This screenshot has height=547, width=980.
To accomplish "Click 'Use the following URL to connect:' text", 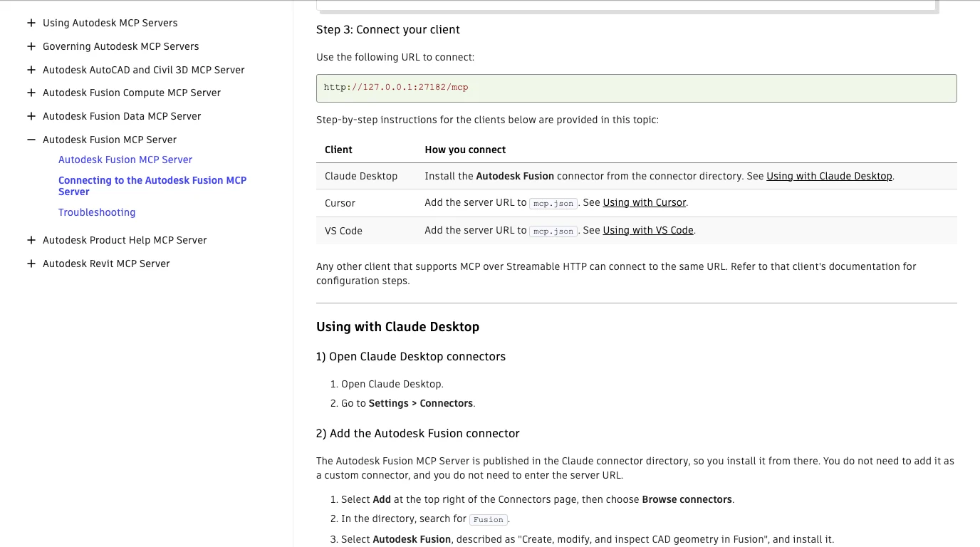I will [395, 57].
